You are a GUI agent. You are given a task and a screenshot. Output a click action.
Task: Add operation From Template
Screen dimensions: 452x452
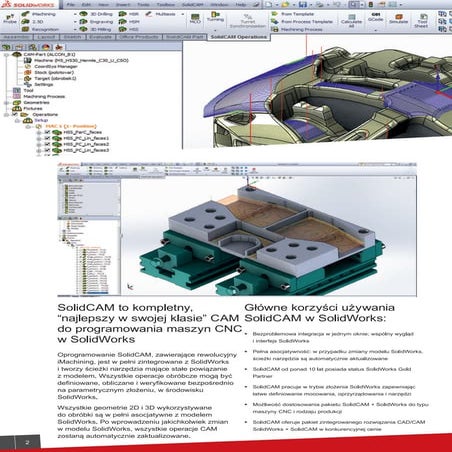[x=293, y=14]
